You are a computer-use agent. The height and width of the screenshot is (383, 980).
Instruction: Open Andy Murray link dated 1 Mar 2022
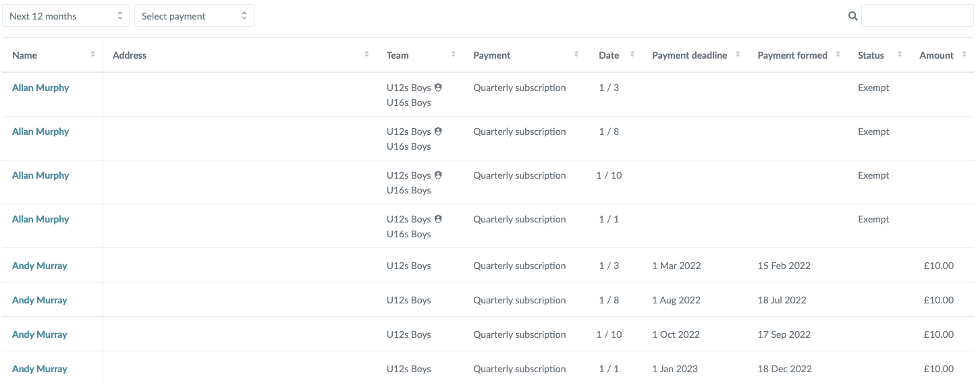40,266
